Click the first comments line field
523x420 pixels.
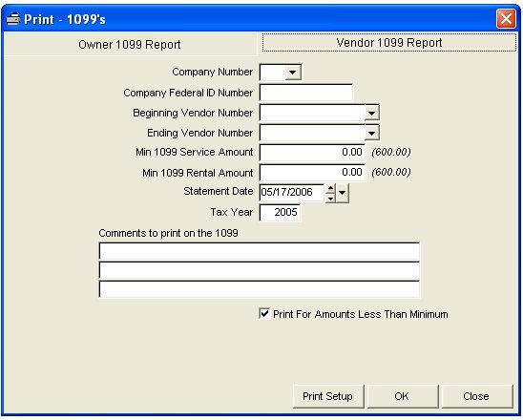260,251
